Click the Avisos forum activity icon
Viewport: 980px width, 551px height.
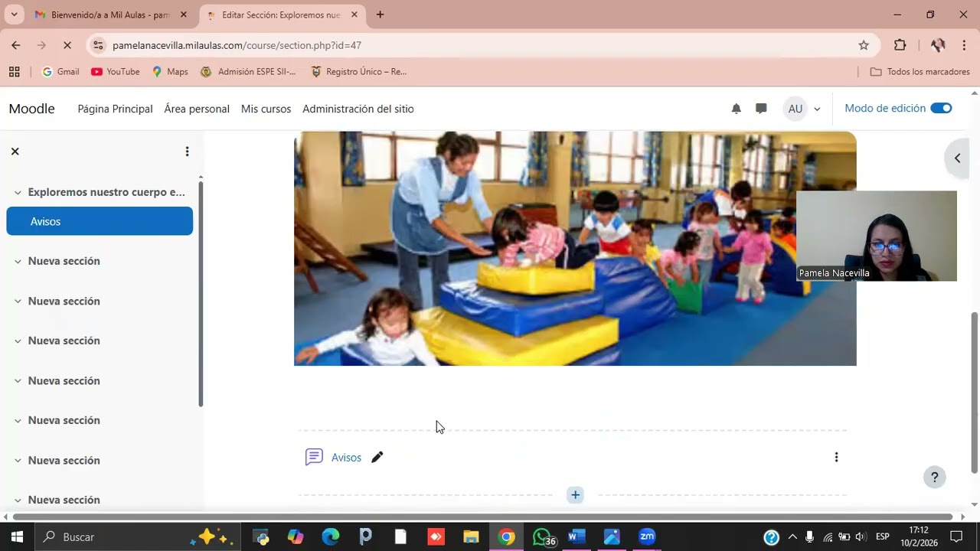[314, 457]
